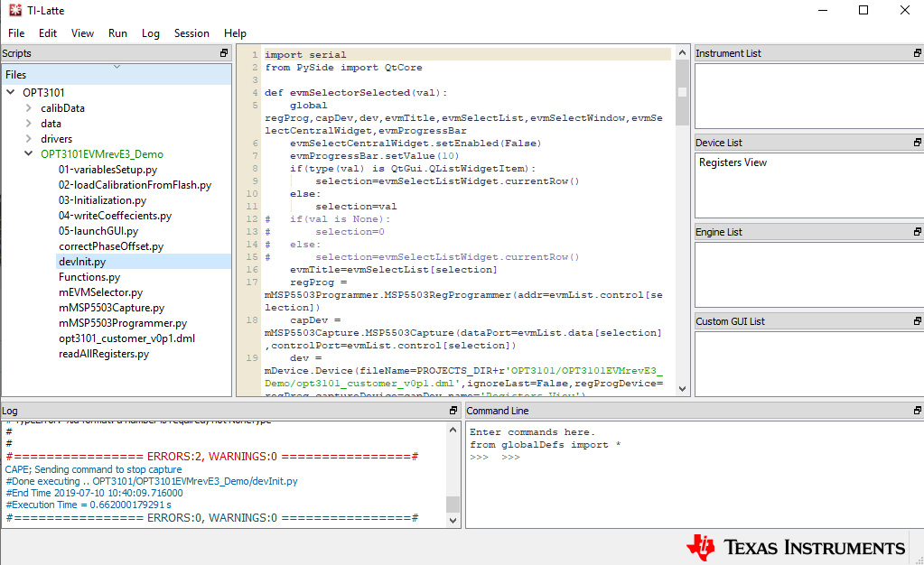Select 02-loadCalibrationFromFlash.py script
Screen dimensions: 924x565
(135, 185)
